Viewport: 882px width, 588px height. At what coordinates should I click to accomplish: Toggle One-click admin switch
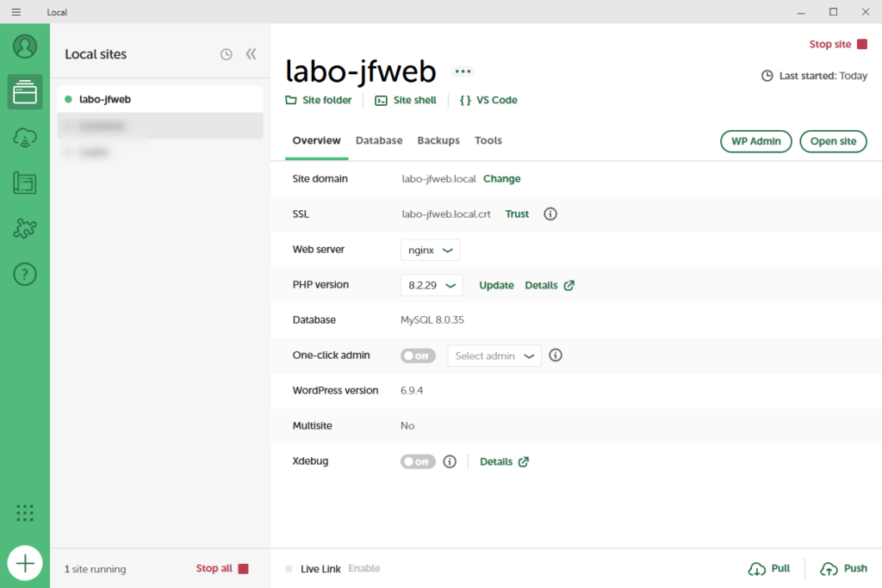coord(418,356)
